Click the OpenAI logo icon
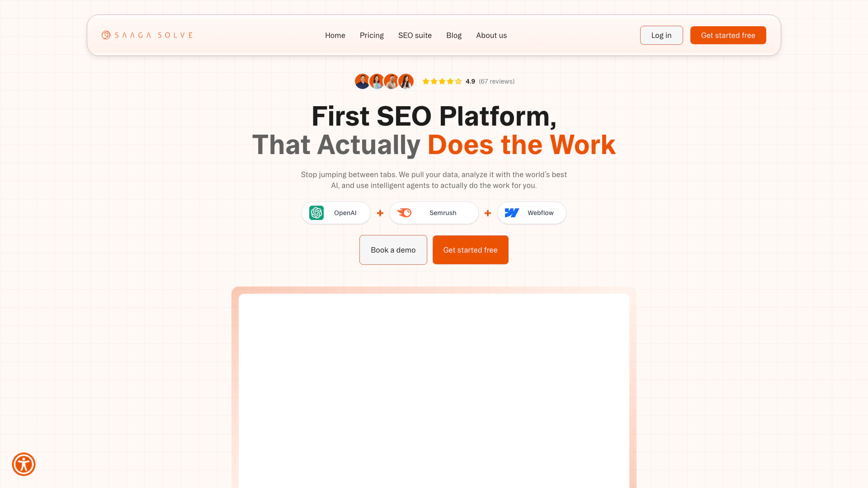 tap(316, 213)
